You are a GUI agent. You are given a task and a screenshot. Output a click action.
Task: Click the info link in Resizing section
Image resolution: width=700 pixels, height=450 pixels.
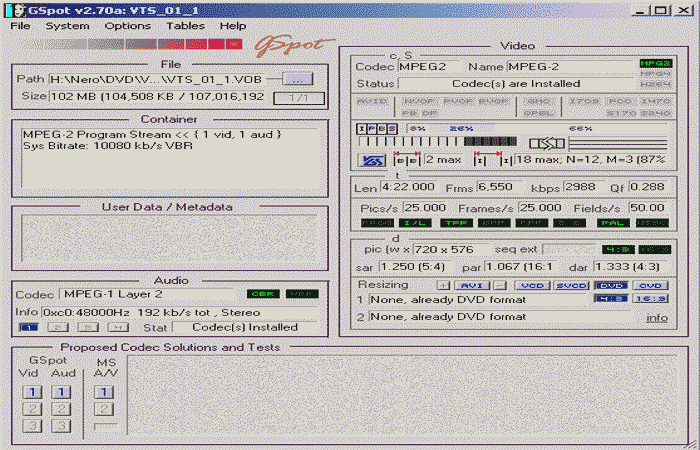pyautogui.click(x=657, y=317)
